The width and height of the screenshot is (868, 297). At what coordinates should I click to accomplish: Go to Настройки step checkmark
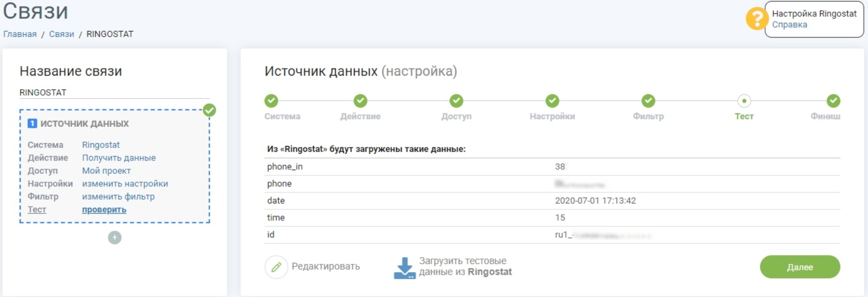click(552, 101)
